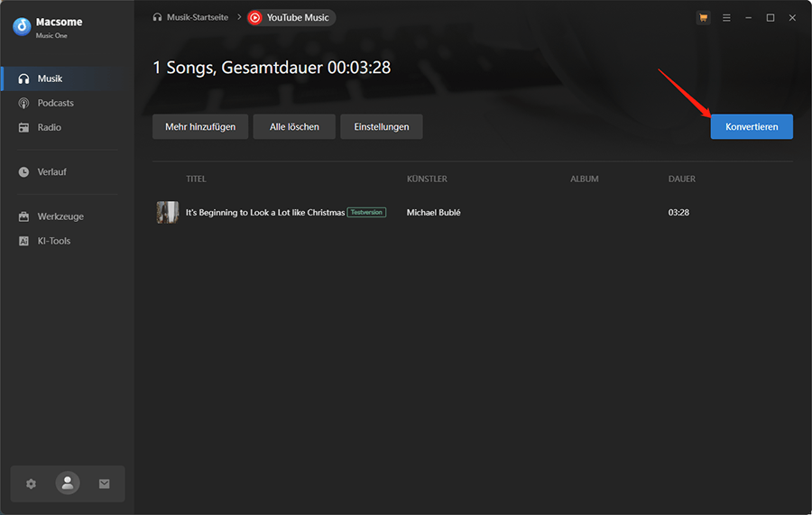Start conversion with Konvertieren button
The height and width of the screenshot is (515, 812).
tap(752, 127)
